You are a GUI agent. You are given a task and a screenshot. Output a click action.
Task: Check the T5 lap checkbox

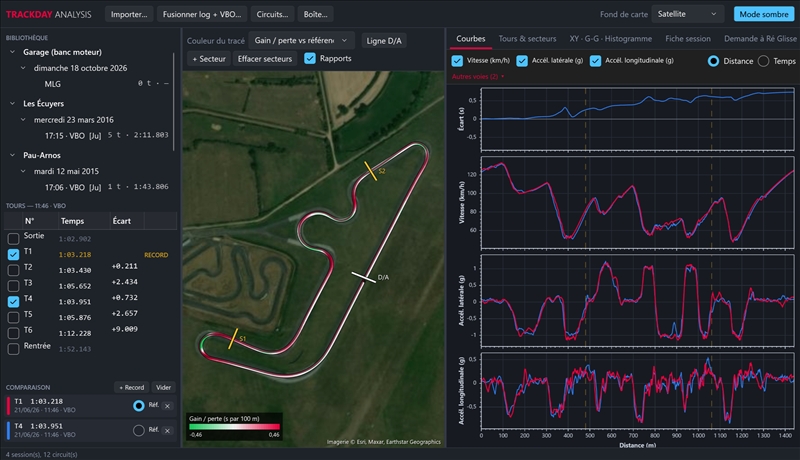click(13, 317)
